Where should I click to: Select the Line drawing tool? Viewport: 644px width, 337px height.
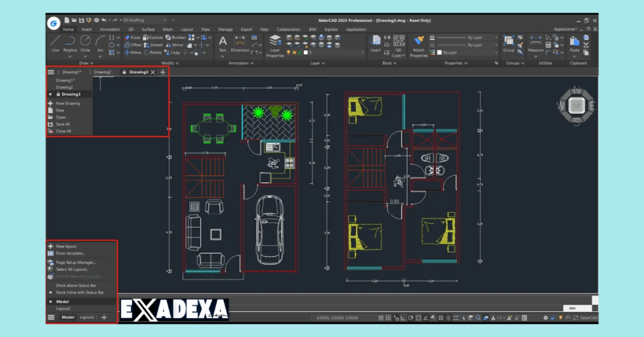(55, 43)
